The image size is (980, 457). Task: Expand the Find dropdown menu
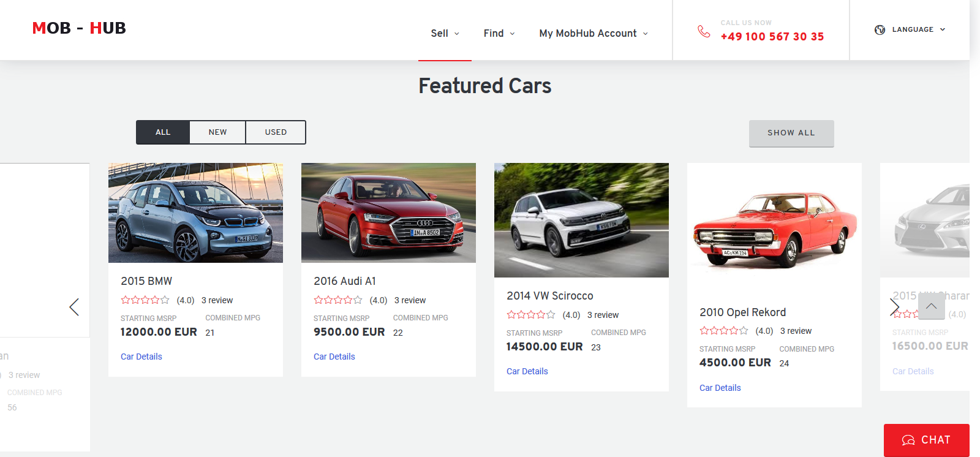coord(499,34)
